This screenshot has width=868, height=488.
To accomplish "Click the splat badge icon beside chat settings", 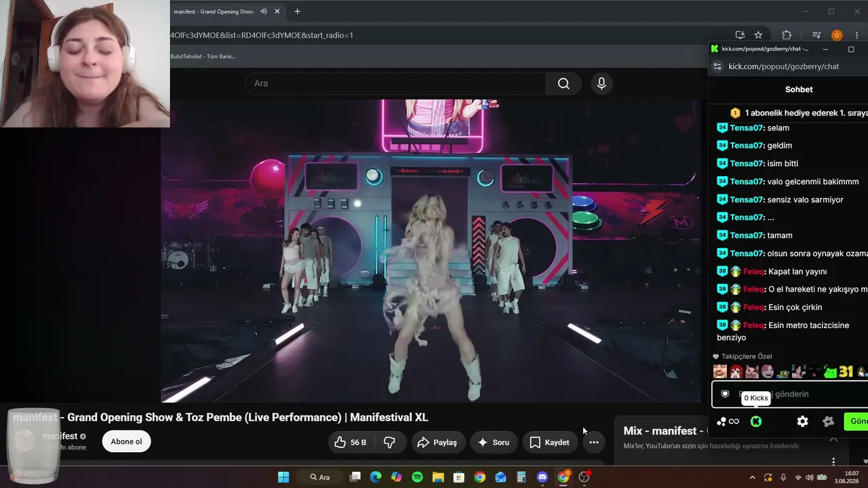I will pyautogui.click(x=828, y=422).
